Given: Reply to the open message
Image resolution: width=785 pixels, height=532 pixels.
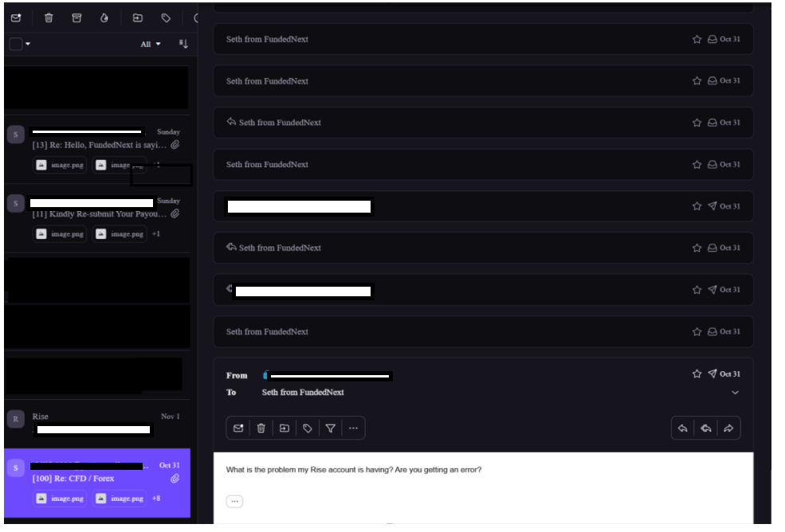Looking at the screenshot, I should click(x=683, y=428).
